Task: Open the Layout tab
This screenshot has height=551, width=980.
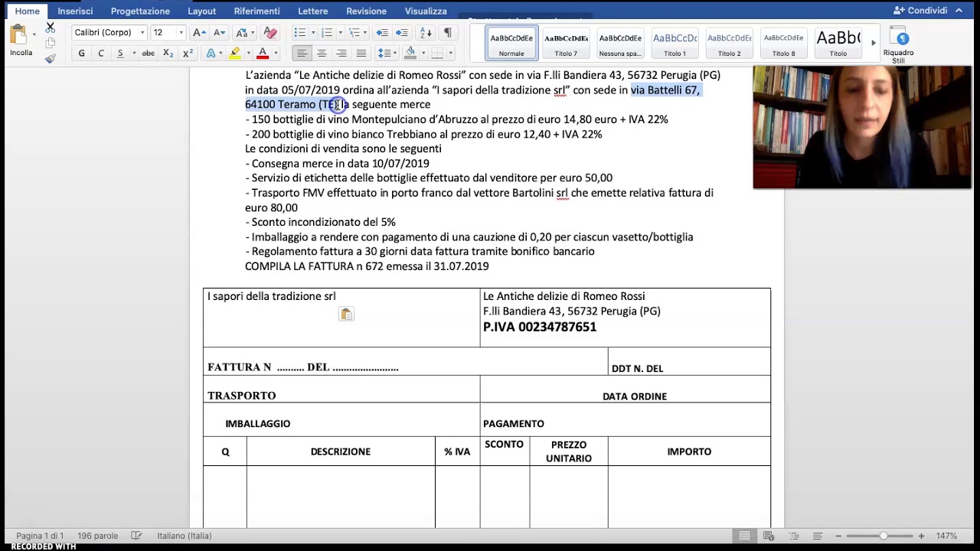Action: [x=201, y=11]
